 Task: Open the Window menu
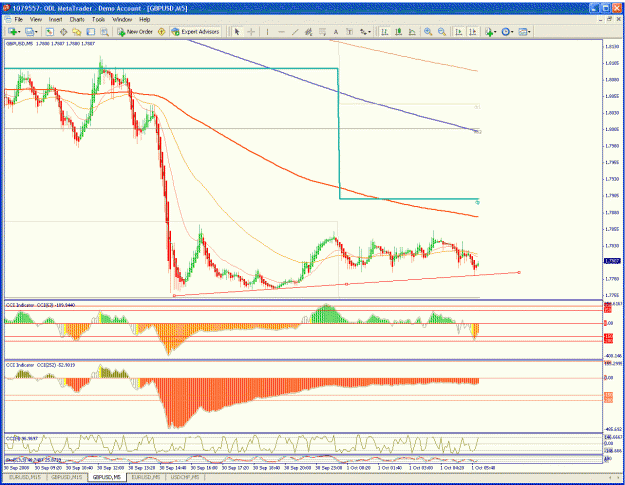tap(122, 19)
